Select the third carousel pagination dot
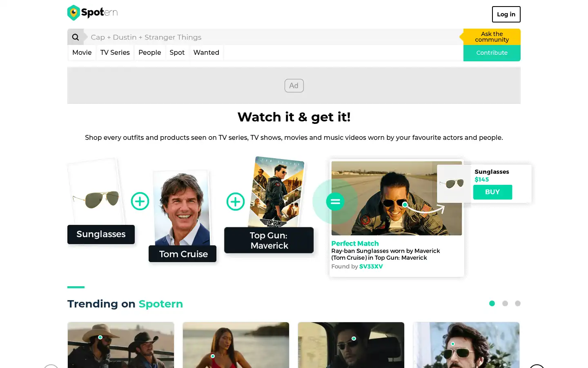Viewport: 588px width, 368px height. click(518, 303)
